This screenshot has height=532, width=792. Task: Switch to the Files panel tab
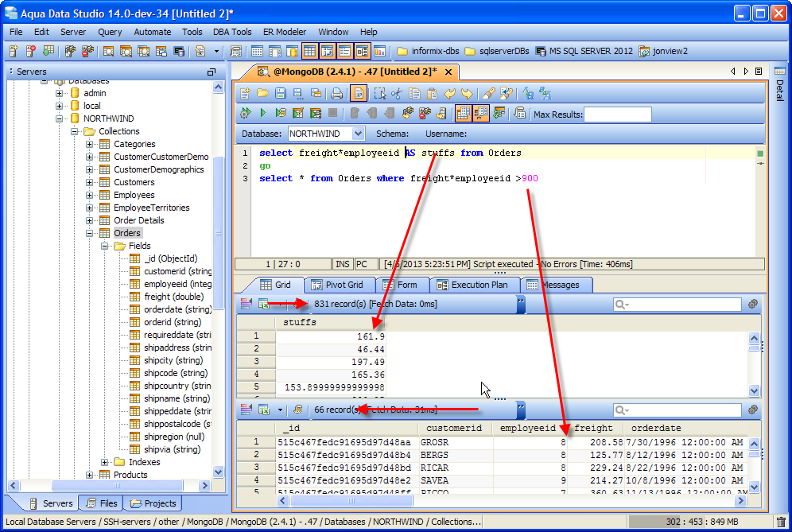(102, 503)
